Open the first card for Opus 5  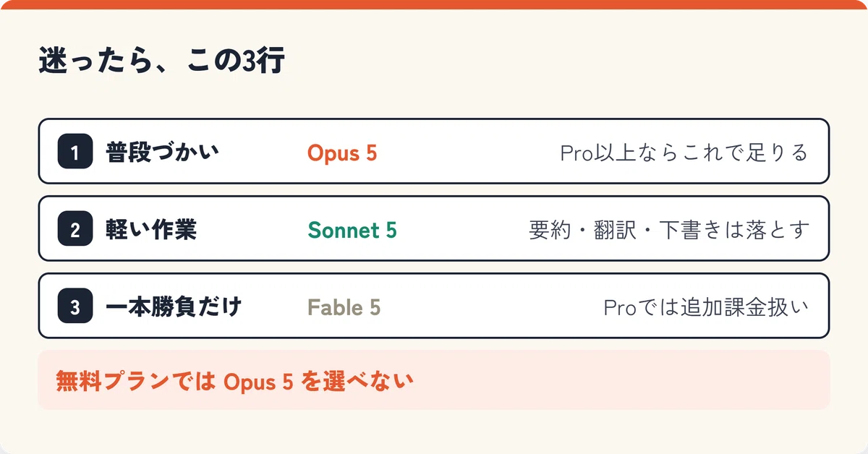[434, 152]
